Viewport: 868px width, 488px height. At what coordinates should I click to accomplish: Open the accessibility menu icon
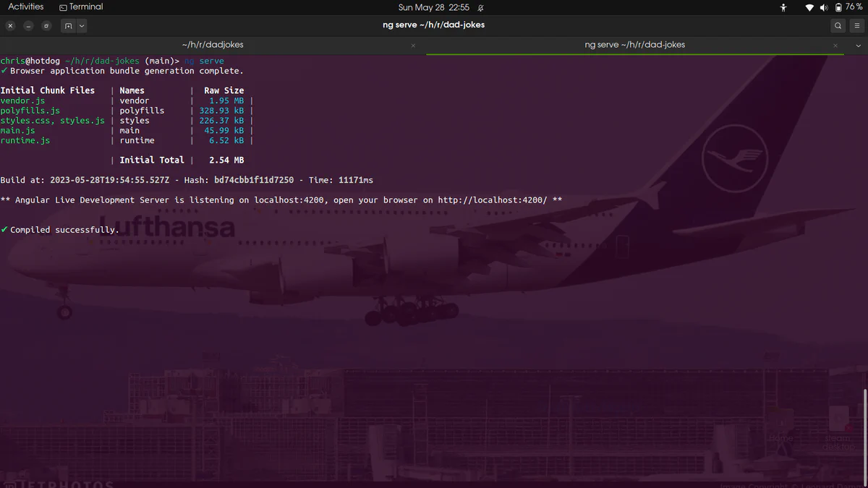point(783,7)
